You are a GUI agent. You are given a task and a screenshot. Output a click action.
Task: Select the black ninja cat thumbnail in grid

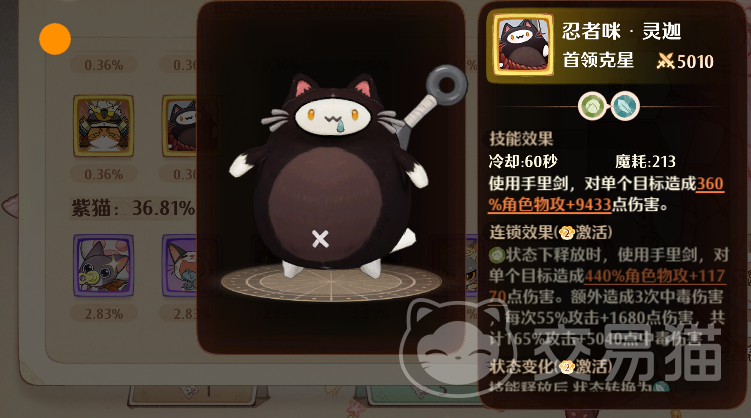(180, 126)
